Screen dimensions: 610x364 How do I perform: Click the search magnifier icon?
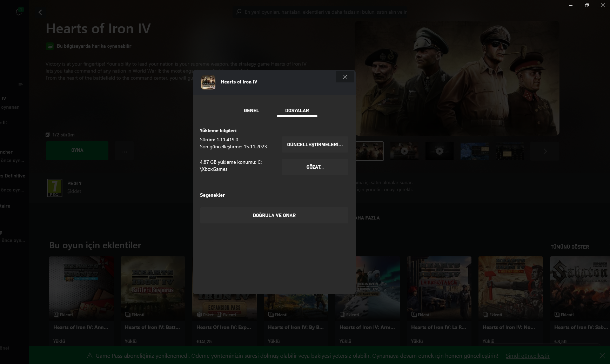click(x=239, y=12)
